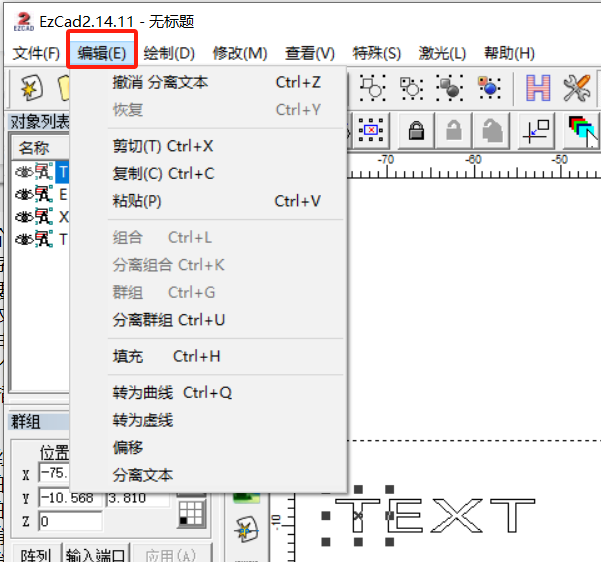Click the gear selection toolbar icon
This screenshot has width=601, height=562.
coord(411,88)
